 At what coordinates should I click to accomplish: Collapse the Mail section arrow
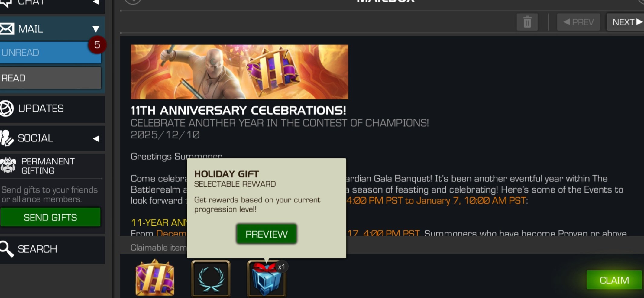tap(96, 29)
